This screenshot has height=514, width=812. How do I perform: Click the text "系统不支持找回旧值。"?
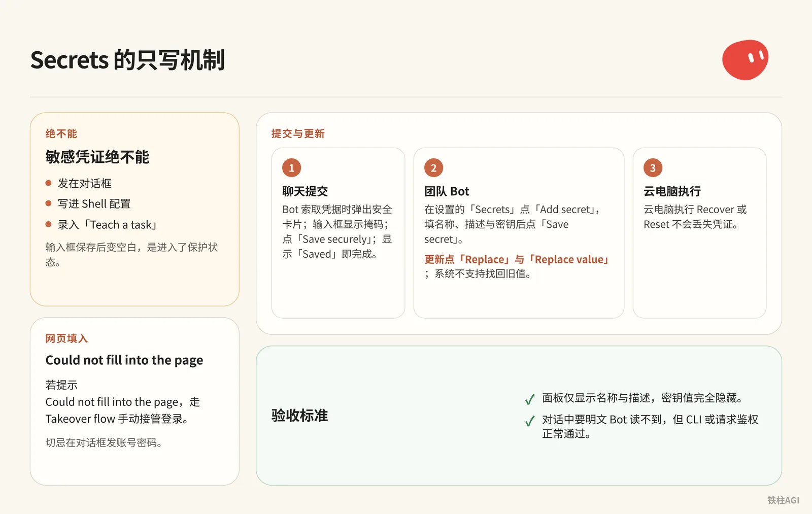pyautogui.click(x=484, y=274)
